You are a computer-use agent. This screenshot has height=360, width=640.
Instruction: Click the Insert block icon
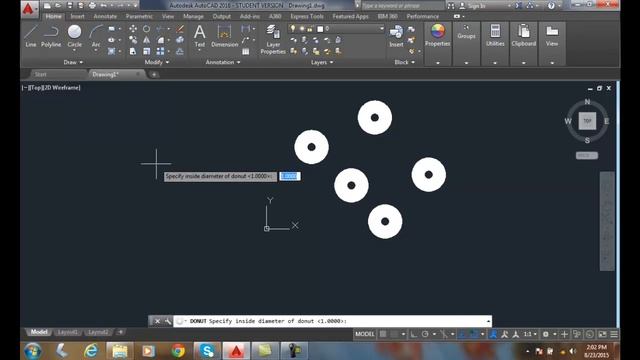click(396, 36)
